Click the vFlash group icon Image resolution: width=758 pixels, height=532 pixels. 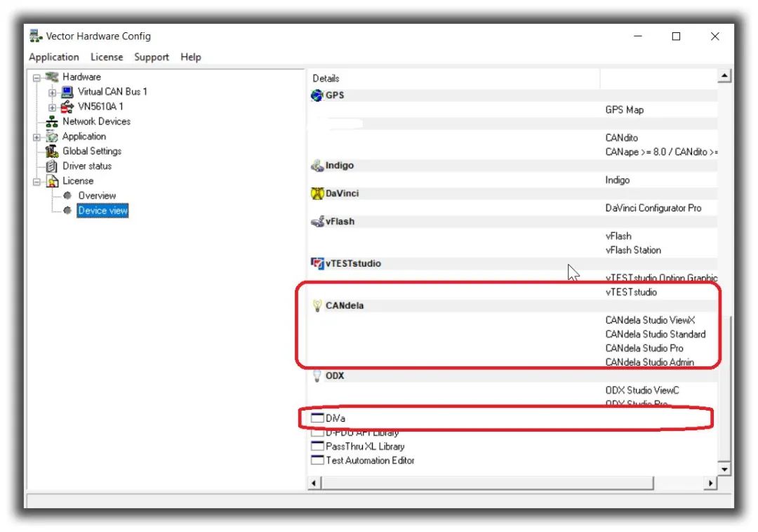[317, 221]
